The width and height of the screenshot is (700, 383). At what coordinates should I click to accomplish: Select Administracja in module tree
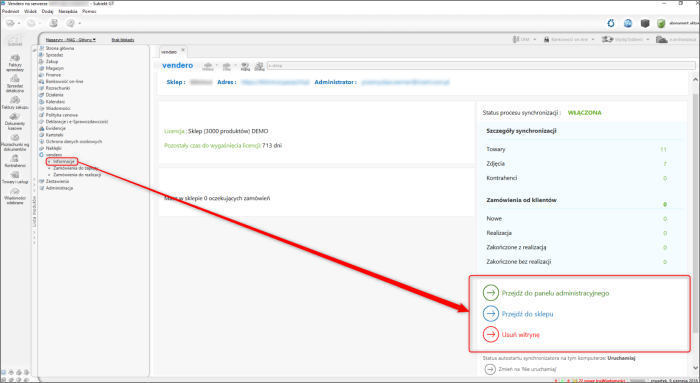(59, 188)
